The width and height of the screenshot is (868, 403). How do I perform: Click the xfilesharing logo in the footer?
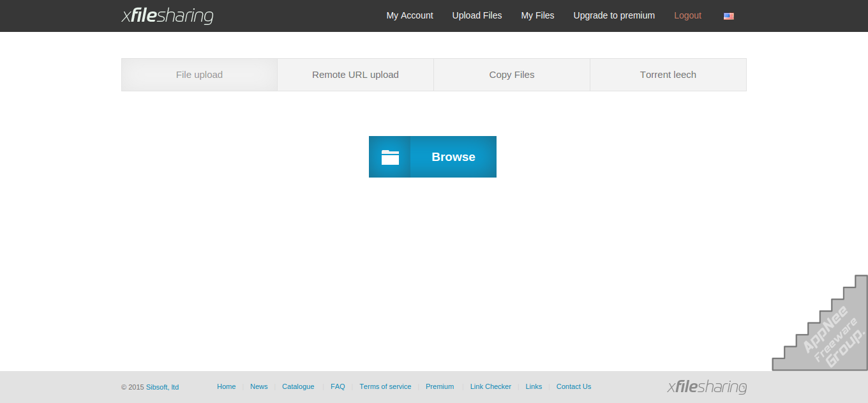pos(707,386)
